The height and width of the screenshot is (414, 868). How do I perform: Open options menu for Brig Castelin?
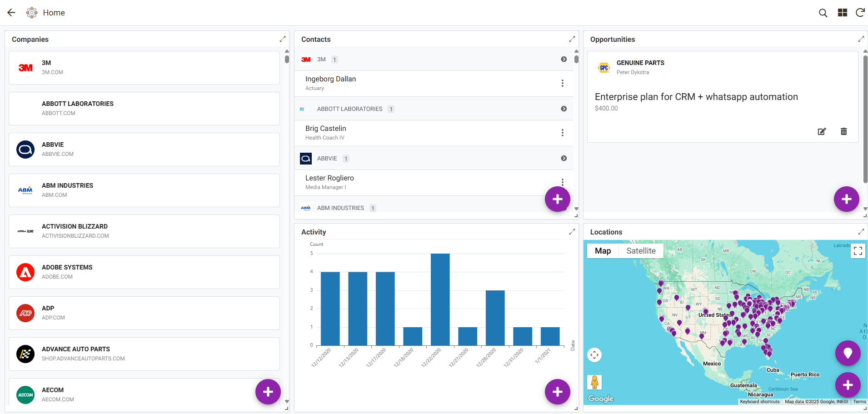(563, 133)
